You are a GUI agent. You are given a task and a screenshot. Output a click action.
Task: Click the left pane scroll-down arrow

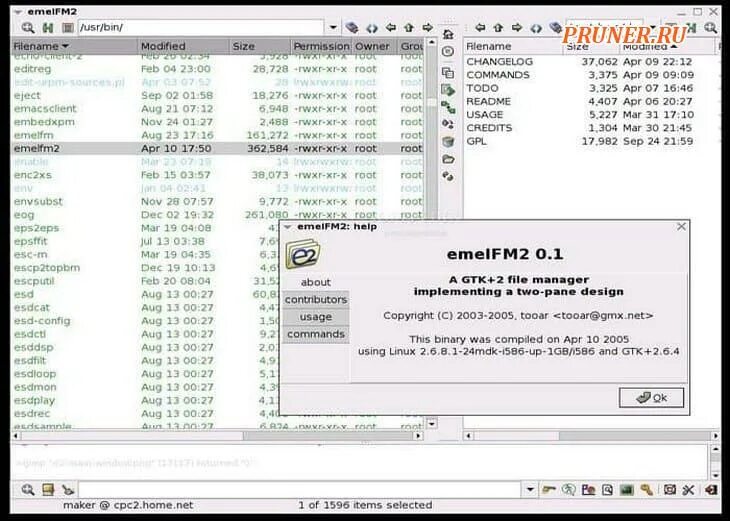(x=432, y=423)
